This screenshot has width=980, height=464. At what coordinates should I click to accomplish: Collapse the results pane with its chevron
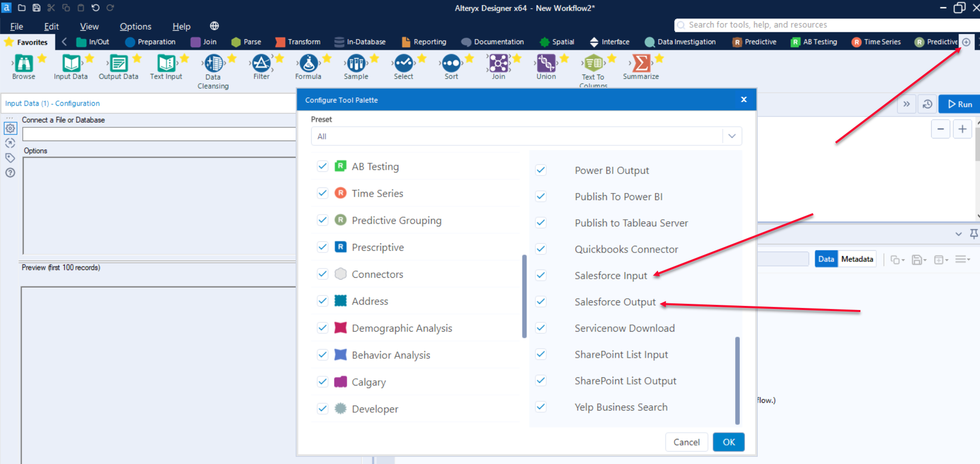tap(958, 234)
